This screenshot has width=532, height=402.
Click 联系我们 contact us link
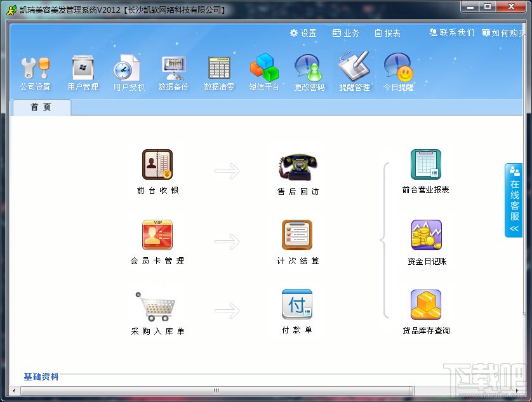pos(451,32)
